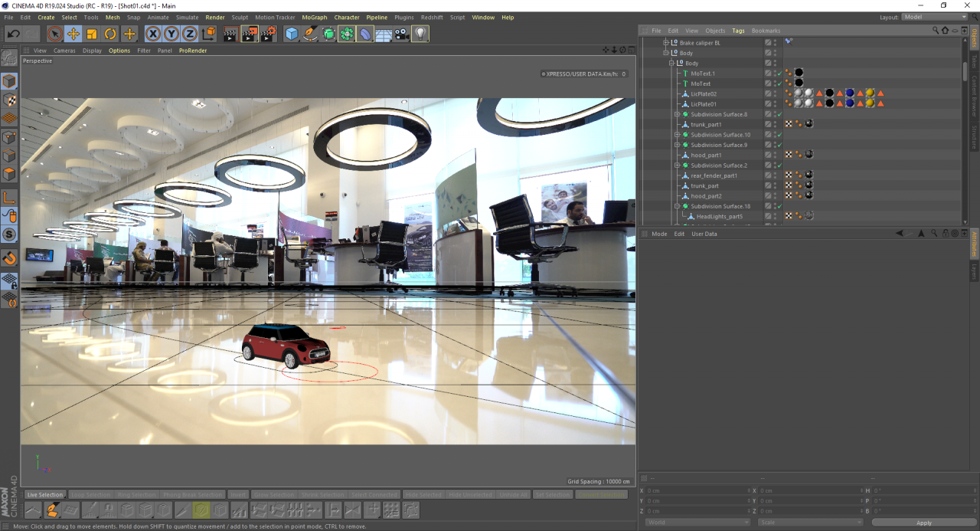Toggle Z axis lock
The height and width of the screenshot is (531, 980).
point(190,34)
